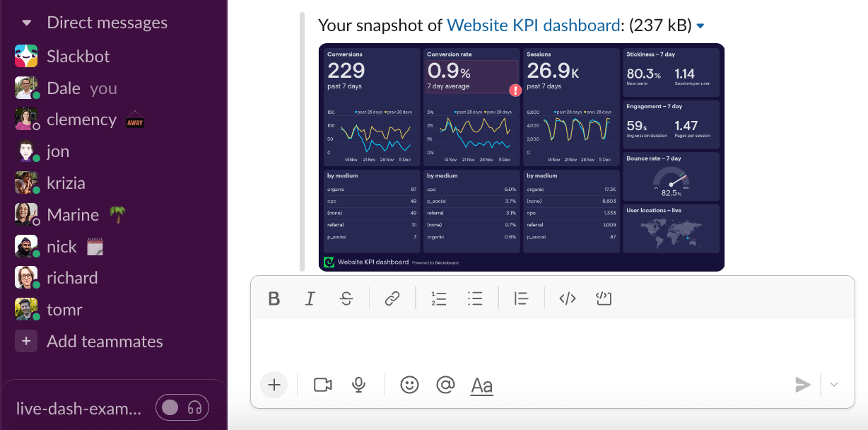Toggle bold formatting in the composer
Viewport: 868px width, 430px height.
point(274,298)
